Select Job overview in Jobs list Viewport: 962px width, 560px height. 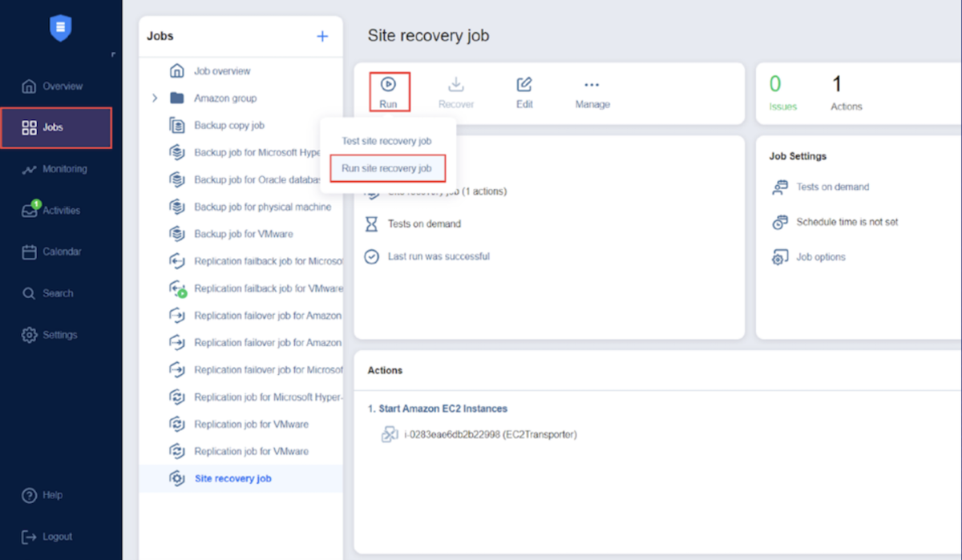tap(221, 71)
